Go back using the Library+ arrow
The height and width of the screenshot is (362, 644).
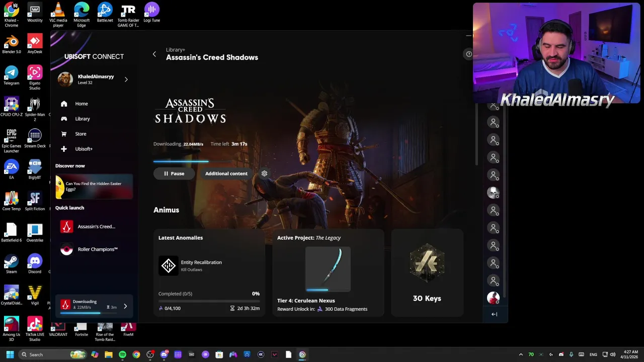coord(154,54)
